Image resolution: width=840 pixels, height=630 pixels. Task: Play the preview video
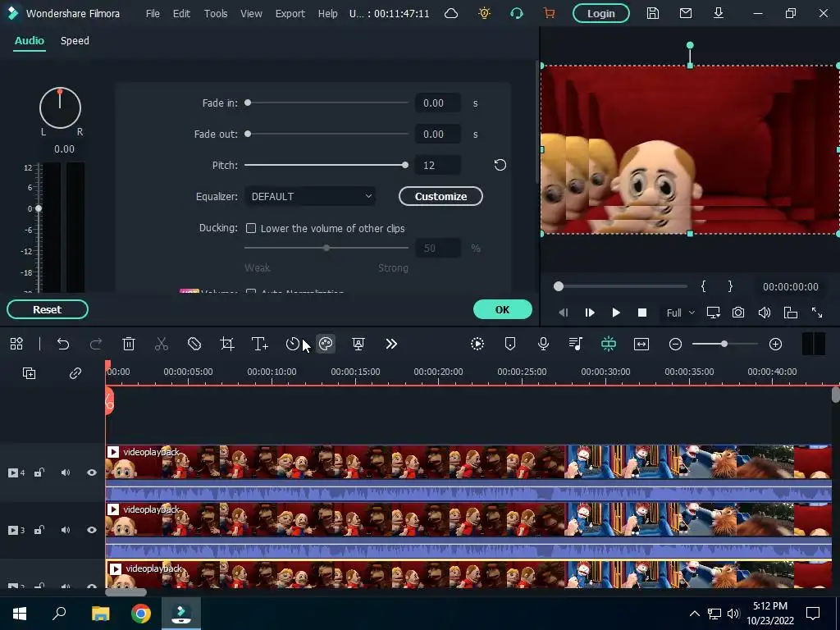point(616,313)
